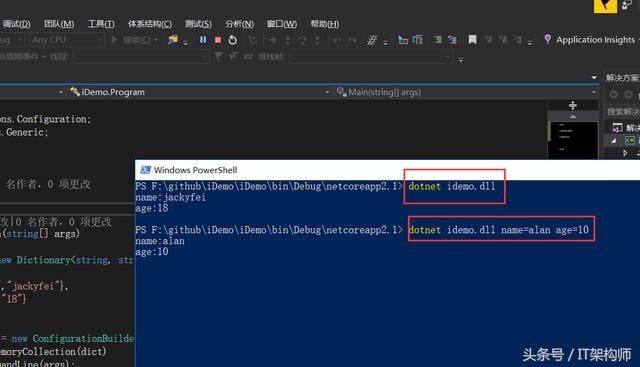640x367 pixels.
Task: Click the Application Insights button label
Action: (595, 40)
